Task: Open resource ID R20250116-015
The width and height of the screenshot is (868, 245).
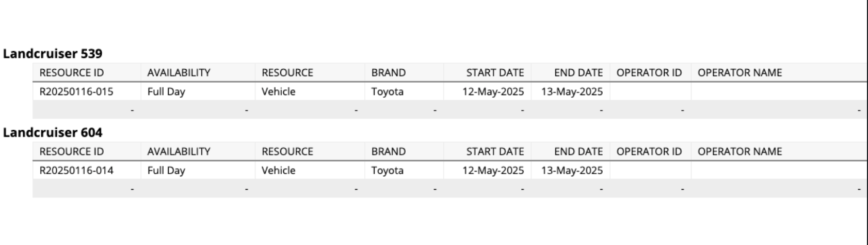Action: click(x=76, y=92)
